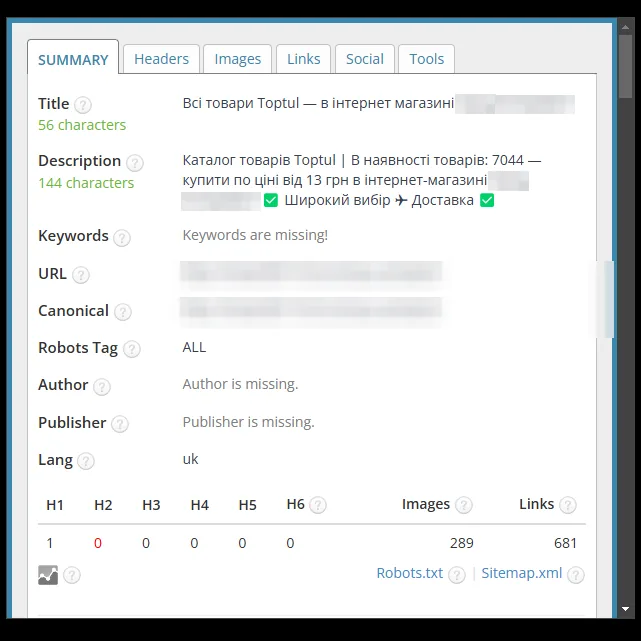The image size is (641, 641).
Task: Open the Sitemap.xml link
Action: (522, 573)
